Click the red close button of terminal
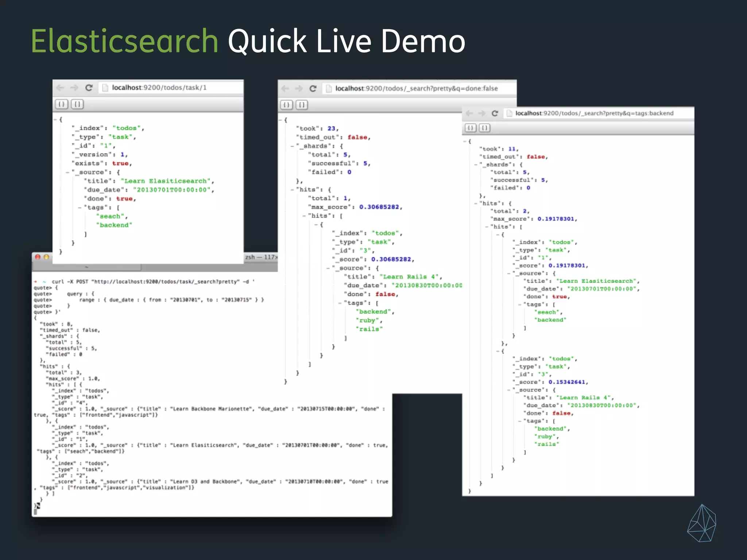Image resolution: width=747 pixels, height=560 pixels. pyautogui.click(x=38, y=257)
